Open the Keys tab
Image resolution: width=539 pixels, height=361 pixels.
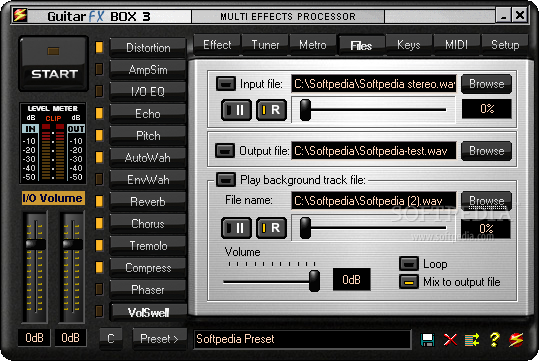coord(409,45)
